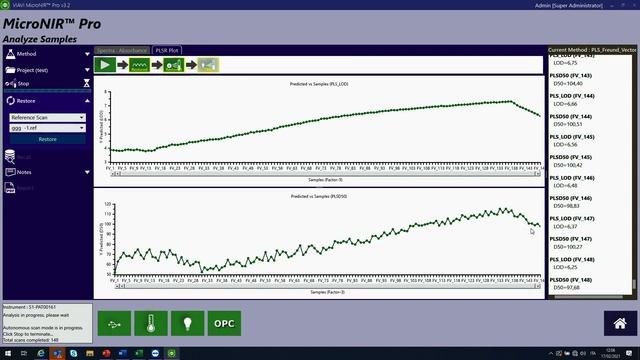
Task: Click the OPC status button
Action: [224, 323]
